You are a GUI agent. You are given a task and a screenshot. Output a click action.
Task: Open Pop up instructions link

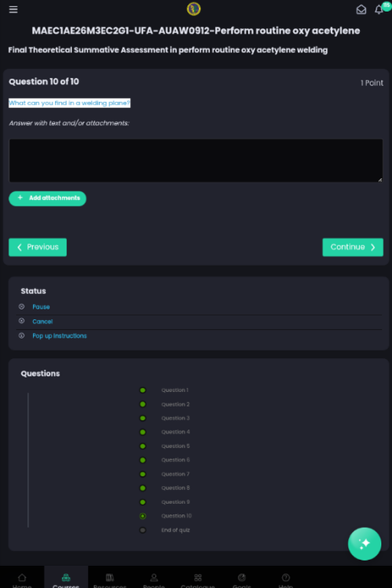click(60, 336)
